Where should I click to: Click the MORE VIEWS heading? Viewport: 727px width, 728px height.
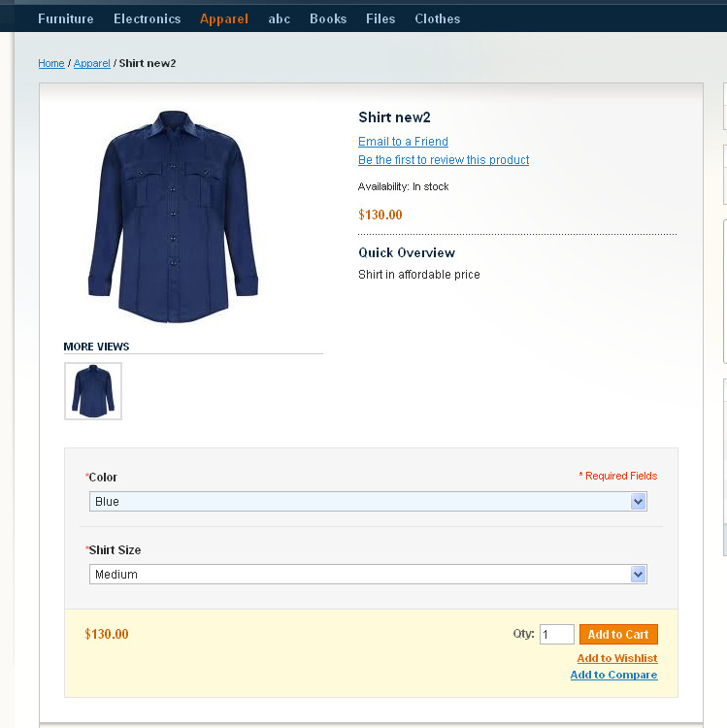(x=96, y=347)
